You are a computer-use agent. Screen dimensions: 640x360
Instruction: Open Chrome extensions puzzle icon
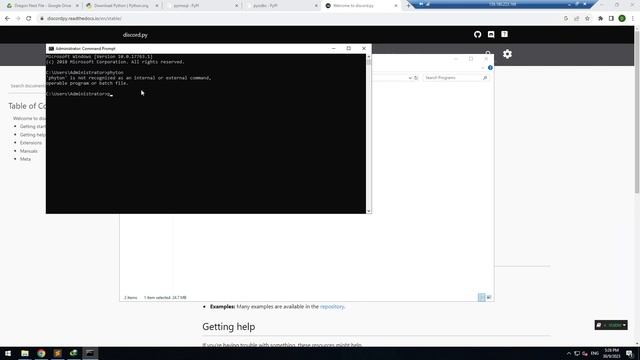(x=600, y=18)
